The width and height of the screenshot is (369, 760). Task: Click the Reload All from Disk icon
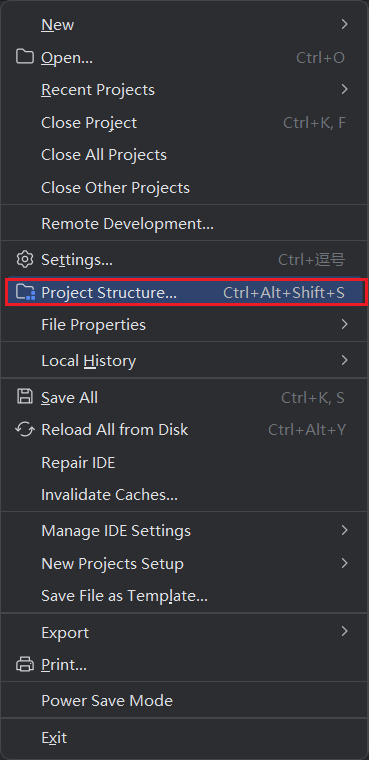[24, 429]
